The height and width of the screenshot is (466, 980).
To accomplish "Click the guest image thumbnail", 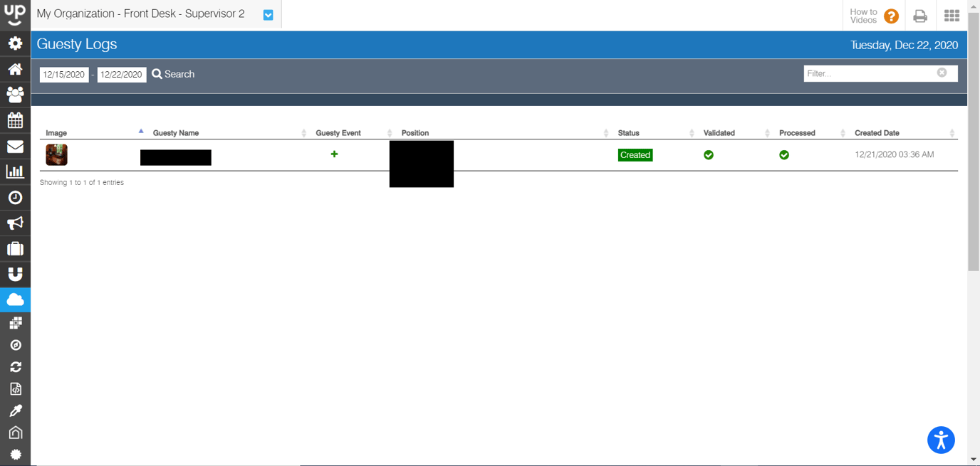I will click(56, 154).
